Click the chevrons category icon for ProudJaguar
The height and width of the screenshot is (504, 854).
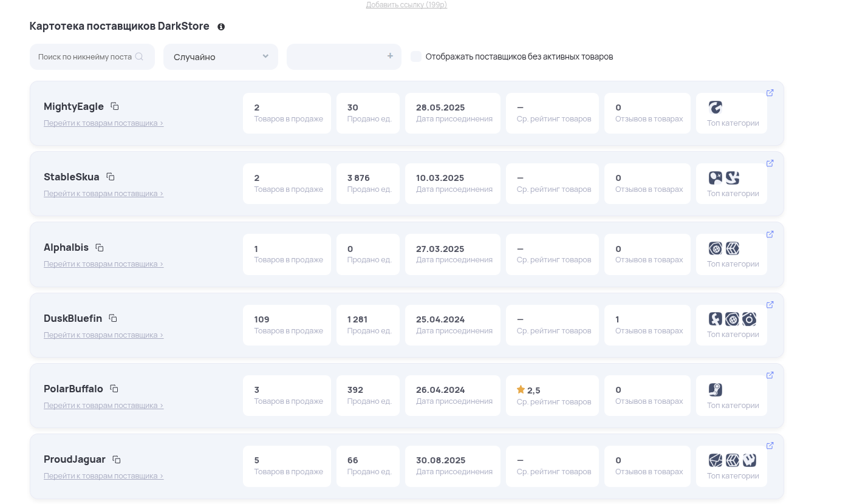(733, 460)
